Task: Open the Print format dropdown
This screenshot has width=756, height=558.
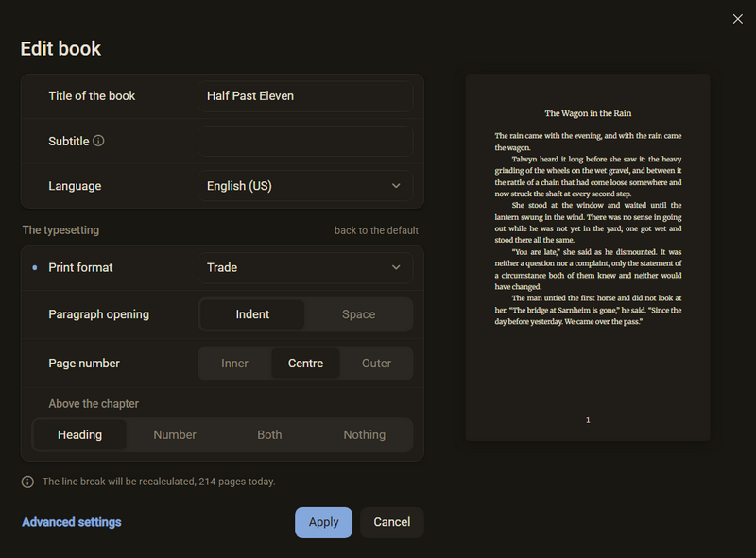Action: tap(305, 267)
